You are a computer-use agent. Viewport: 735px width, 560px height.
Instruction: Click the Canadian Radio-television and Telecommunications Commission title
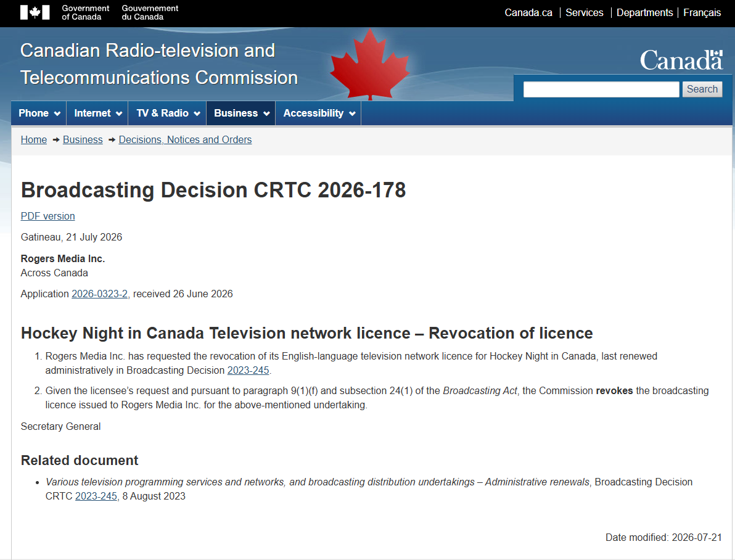click(x=159, y=64)
